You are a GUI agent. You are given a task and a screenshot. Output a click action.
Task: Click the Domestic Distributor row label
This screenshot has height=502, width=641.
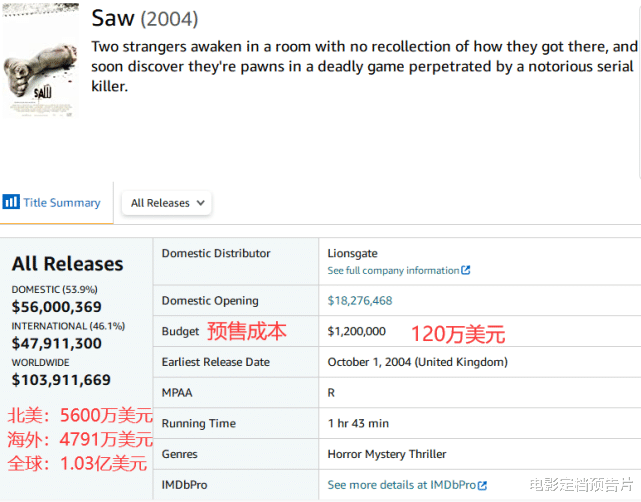coord(216,253)
